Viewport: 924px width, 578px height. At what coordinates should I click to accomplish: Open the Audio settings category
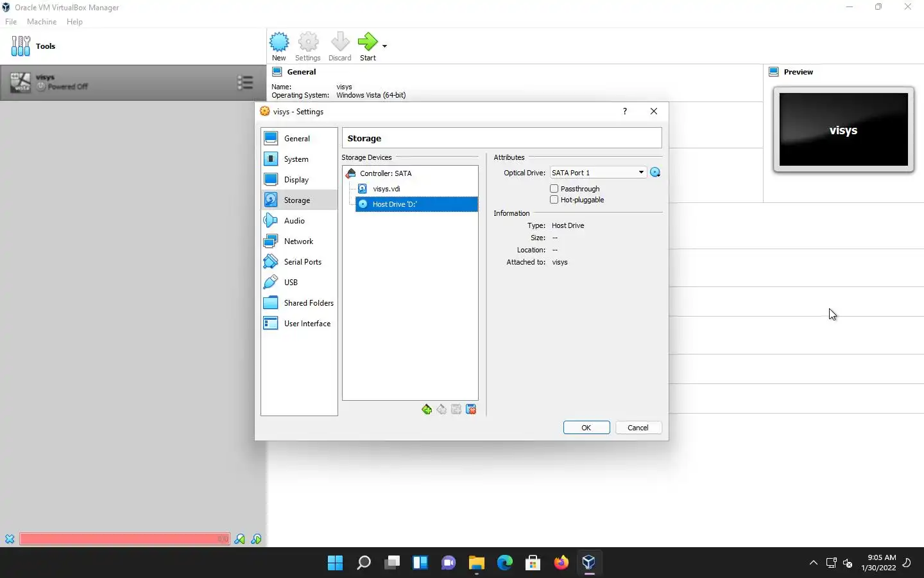299,220
